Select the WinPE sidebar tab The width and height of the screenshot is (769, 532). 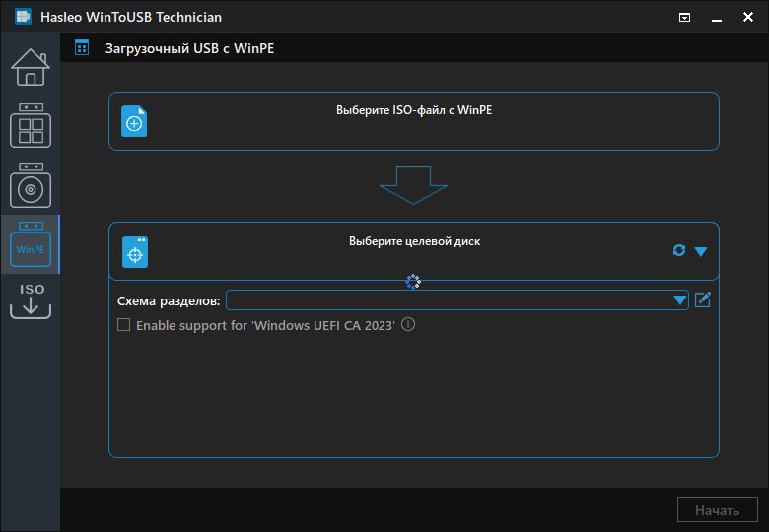[x=30, y=243]
